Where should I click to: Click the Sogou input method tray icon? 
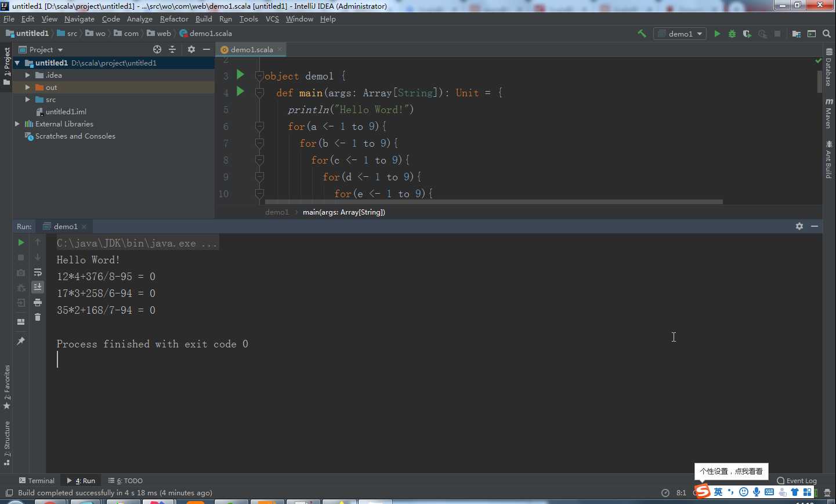[x=703, y=491]
